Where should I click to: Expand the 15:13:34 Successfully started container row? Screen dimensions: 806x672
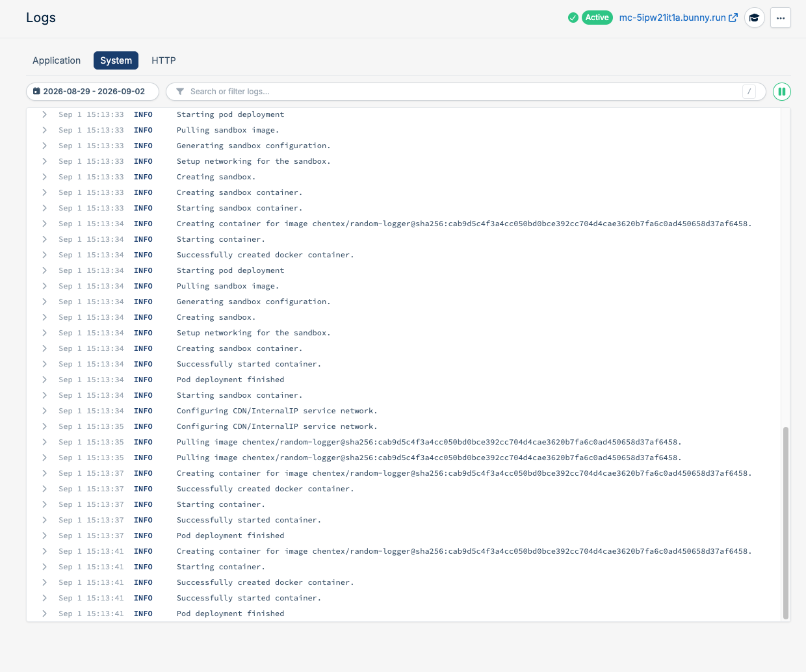(44, 364)
